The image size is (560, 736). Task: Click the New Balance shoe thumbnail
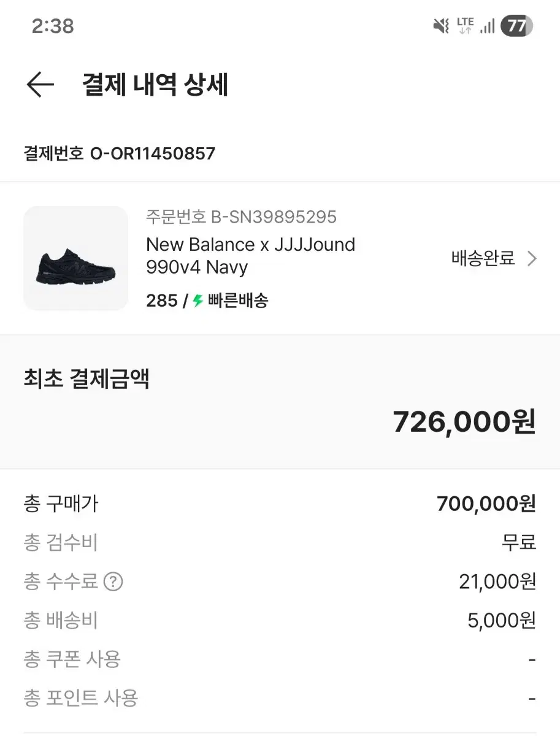point(75,258)
